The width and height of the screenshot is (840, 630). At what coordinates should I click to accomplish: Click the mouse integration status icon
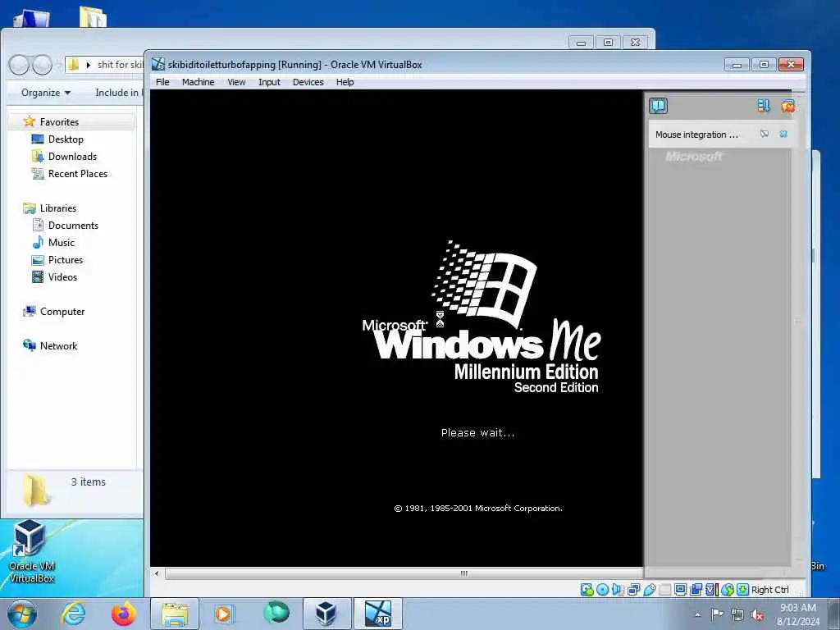coord(727,590)
